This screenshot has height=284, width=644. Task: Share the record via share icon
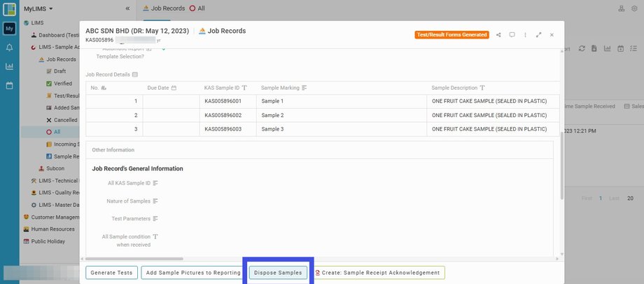(498, 35)
